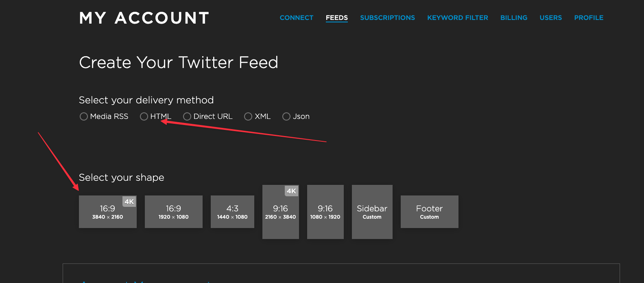Select the Direct URL radio option
The height and width of the screenshot is (283, 644).
tap(187, 116)
